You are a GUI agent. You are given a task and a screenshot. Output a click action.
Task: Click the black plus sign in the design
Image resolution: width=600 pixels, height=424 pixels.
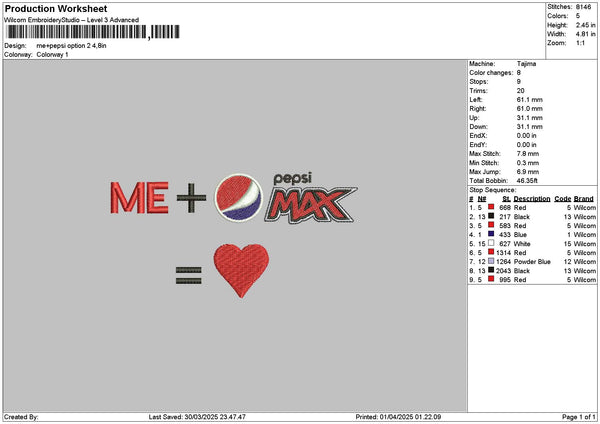(x=191, y=198)
